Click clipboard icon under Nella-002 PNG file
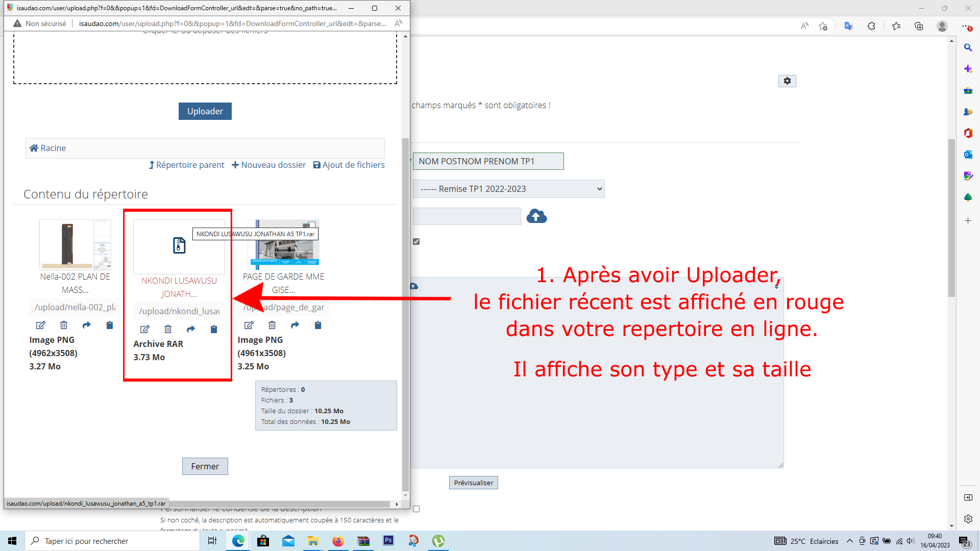980x551 pixels. (109, 325)
